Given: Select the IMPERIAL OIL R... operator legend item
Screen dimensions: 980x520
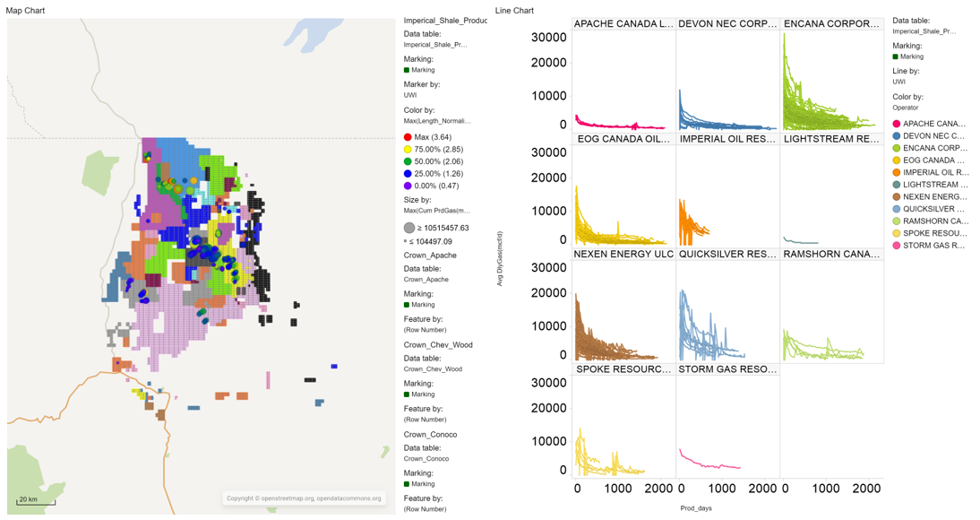Looking at the screenshot, I should (x=931, y=172).
